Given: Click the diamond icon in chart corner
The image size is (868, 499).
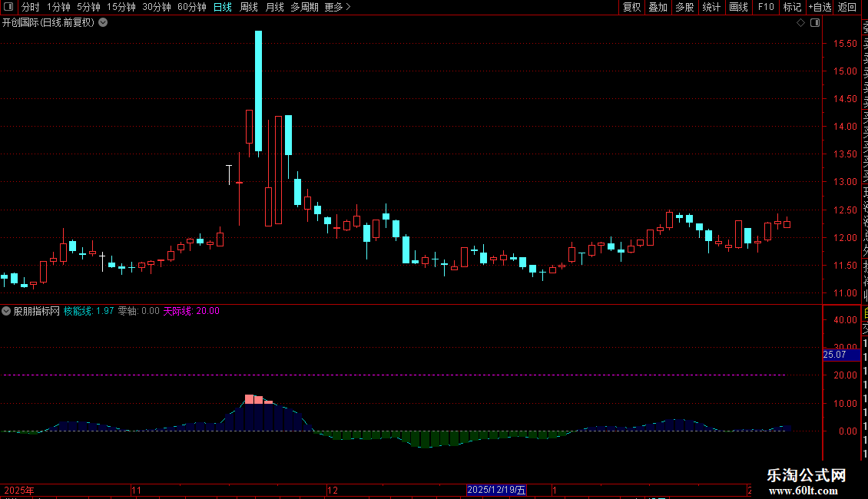Looking at the screenshot, I should pos(800,23).
